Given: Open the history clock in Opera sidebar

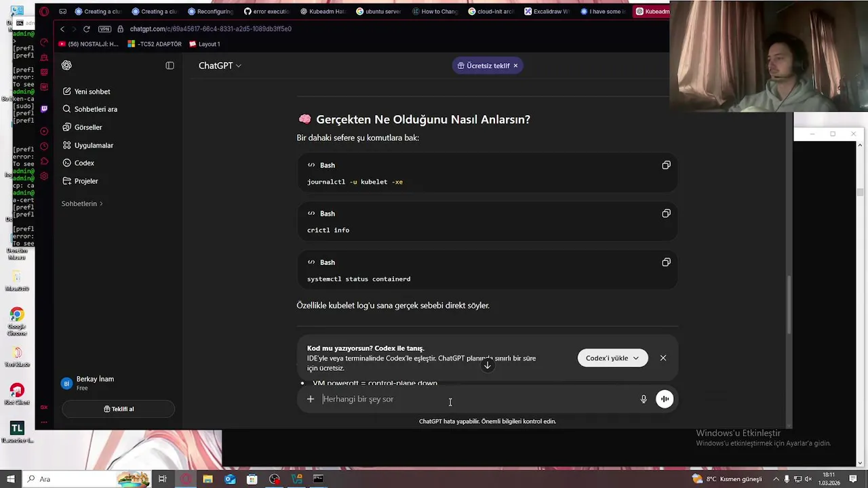Looking at the screenshot, I should [44, 146].
